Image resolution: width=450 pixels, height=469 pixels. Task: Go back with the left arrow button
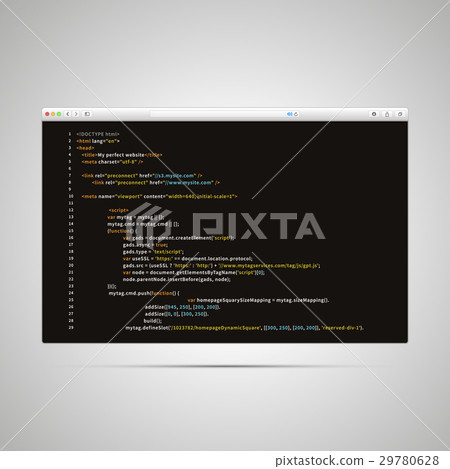[x=68, y=114]
